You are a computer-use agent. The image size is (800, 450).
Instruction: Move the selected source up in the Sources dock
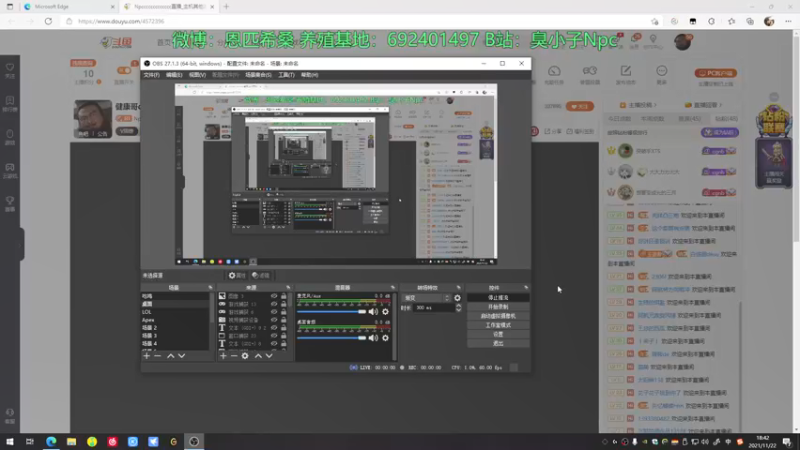(258, 356)
